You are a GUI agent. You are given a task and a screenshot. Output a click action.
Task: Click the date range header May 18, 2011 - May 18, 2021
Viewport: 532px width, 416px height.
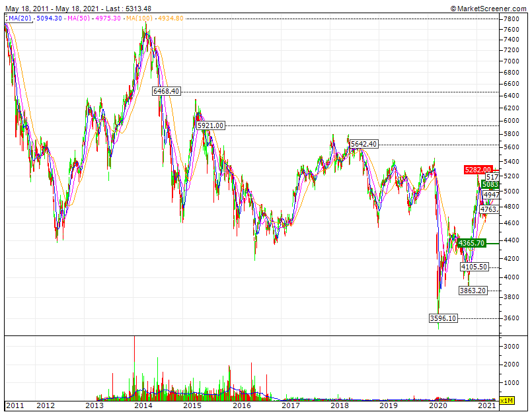point(53,9)
